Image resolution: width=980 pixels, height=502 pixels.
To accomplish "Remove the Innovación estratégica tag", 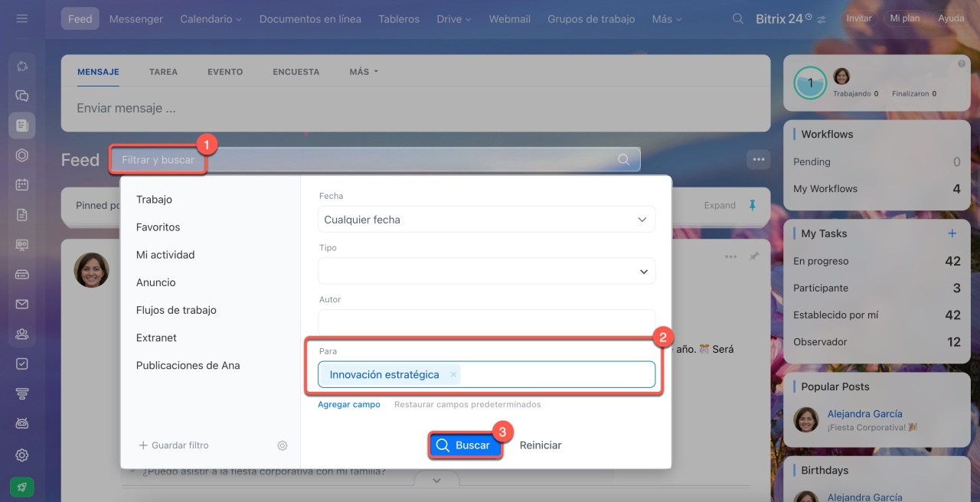I will pos(453,374).
